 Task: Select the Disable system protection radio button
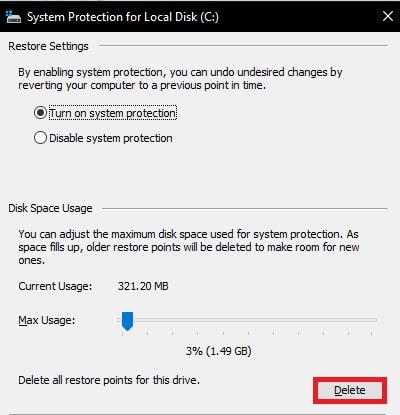[40, 138]
